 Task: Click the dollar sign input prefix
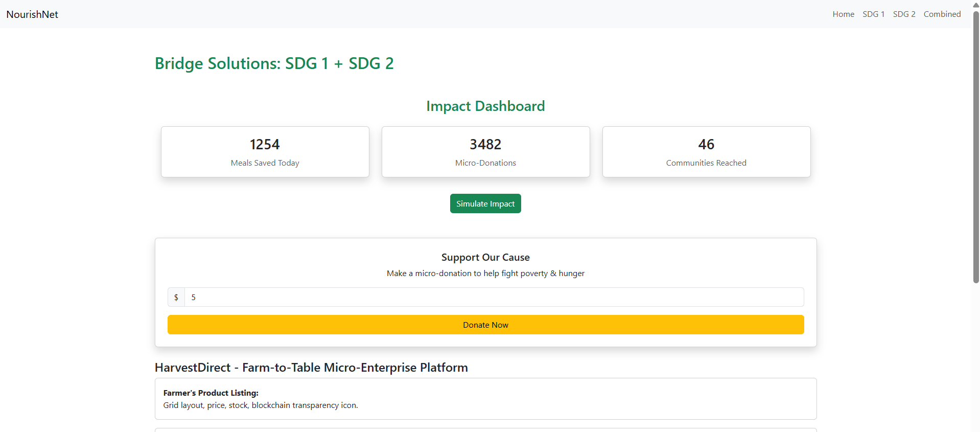coord(176,297)
